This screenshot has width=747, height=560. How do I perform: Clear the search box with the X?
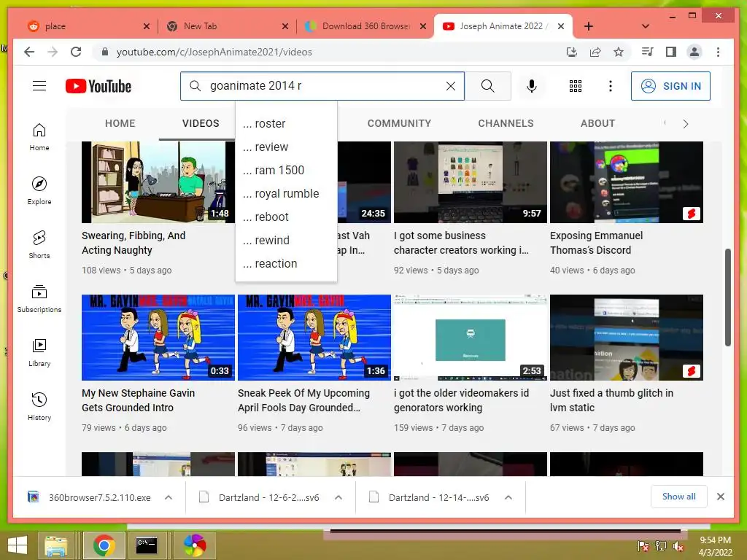click(x=450, y=86)
